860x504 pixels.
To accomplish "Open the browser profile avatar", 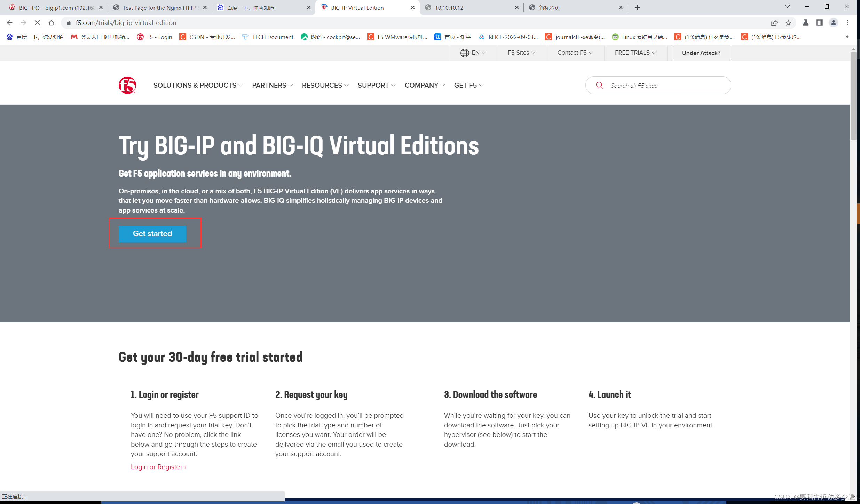I will tap(834, 23).
